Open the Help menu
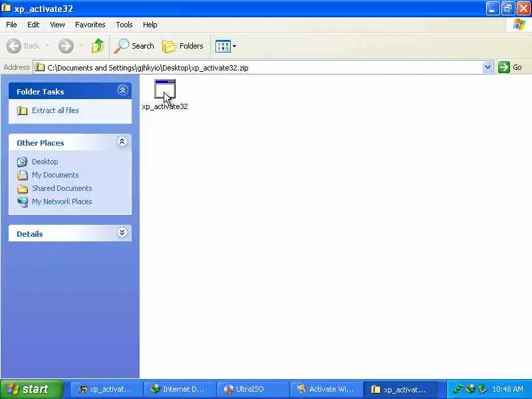The height and width of the screenshot is (399, 532). coord(150,25)
